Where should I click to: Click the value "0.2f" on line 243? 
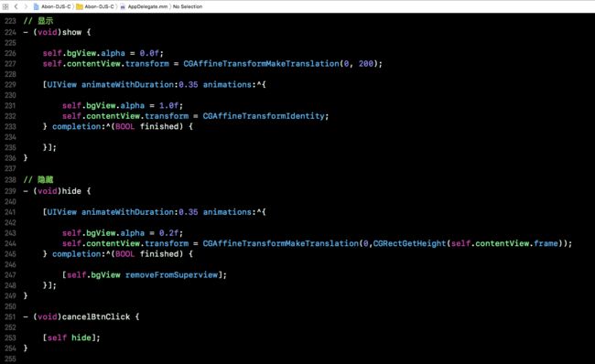(x=168, y=233)
